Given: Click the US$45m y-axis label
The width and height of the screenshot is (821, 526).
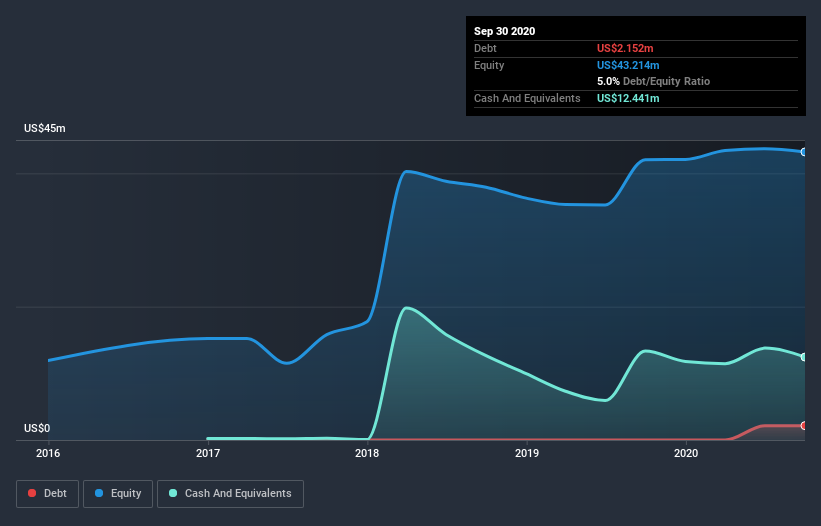Looking at the screenshot, I should pyautogui.click(x=45, y=128).
